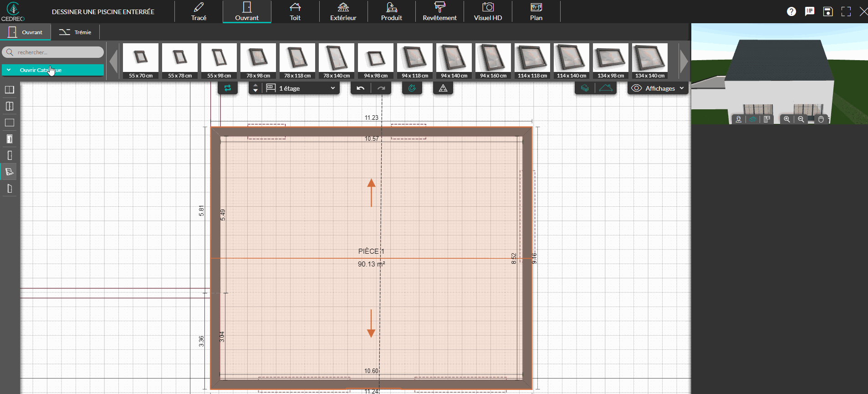This screenshot has height=394, width=868.
Task: Switch to first-person avatar view
Action: point(738,119)
